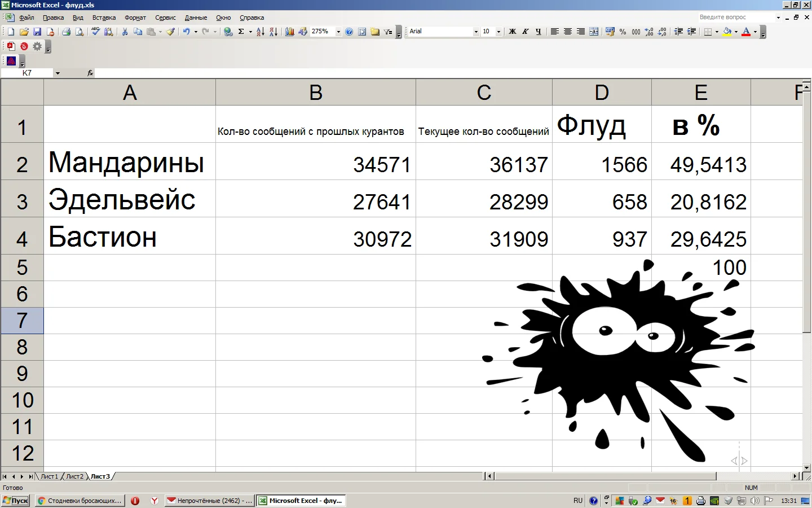Toggle left text alignment
Viewport: 812px width, 508px height.
click(555, 32)
